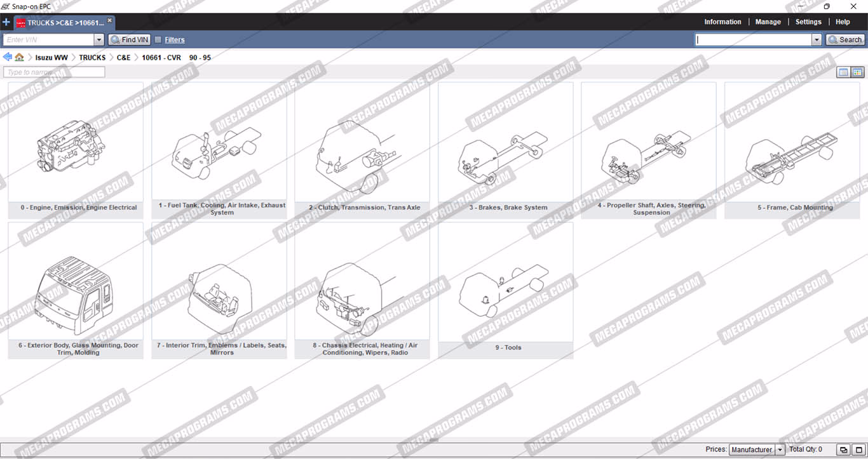
Task: Expand the Enter VIN dropdown arrow
Action: [98, 40]
